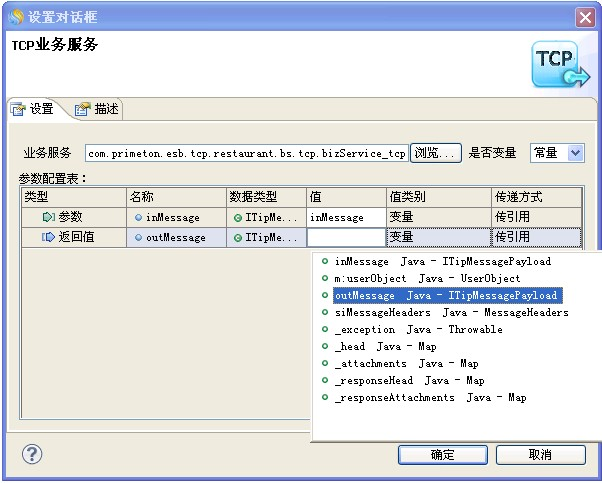Viewport: 602px width, 483px height.
Task: Open 值类别 dropdown in 返回值 row
Action: point(438,237)
